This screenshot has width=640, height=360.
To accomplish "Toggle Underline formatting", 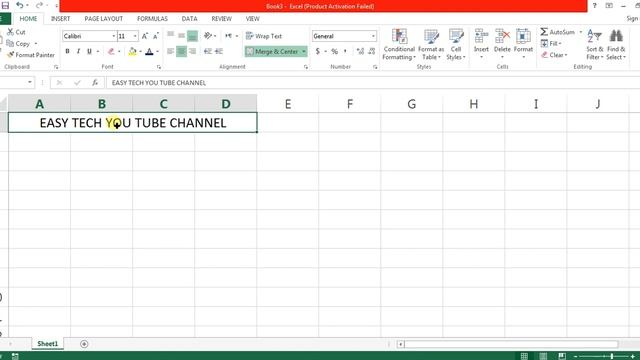I will click(x=89, y=51).
